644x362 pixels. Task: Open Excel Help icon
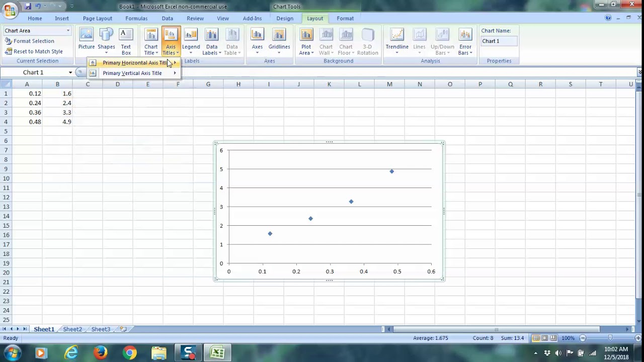tap(608, 18)
